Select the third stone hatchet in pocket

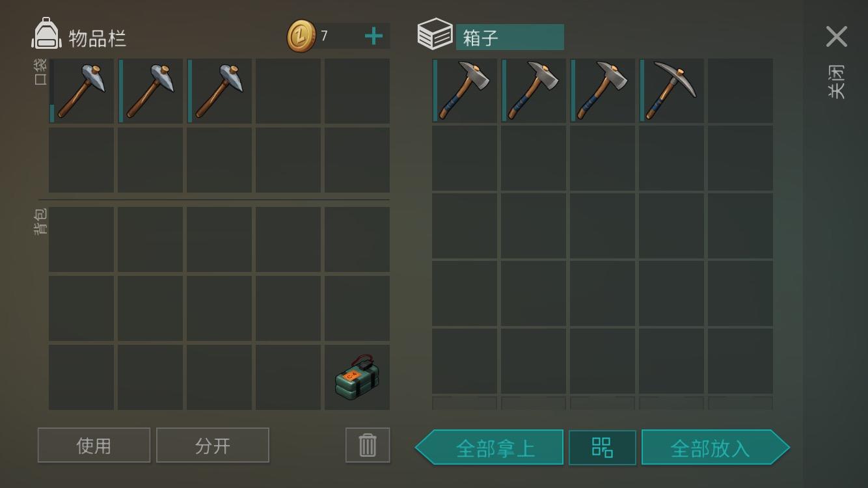pyautogui.click(x=219, y=91)
